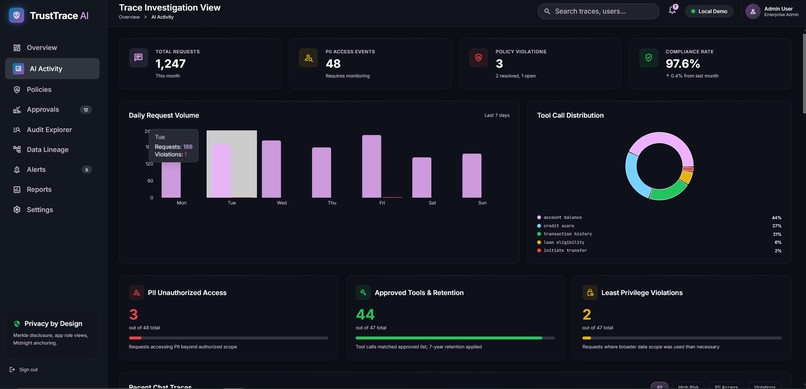The image size is (806, 389).
Task: Click the PII Unauthorized Access warning icon
Action: (136, 292)
